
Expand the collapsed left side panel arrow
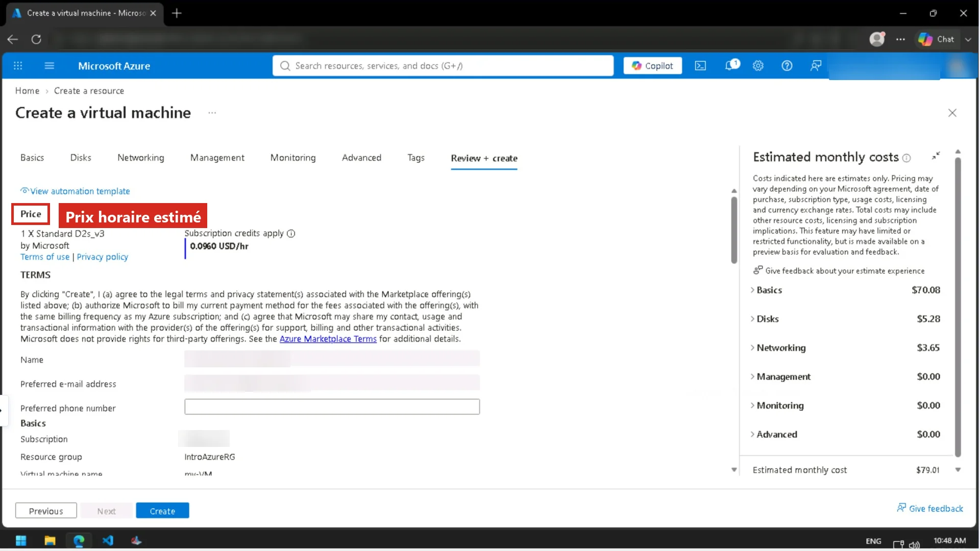click(3, 410)
